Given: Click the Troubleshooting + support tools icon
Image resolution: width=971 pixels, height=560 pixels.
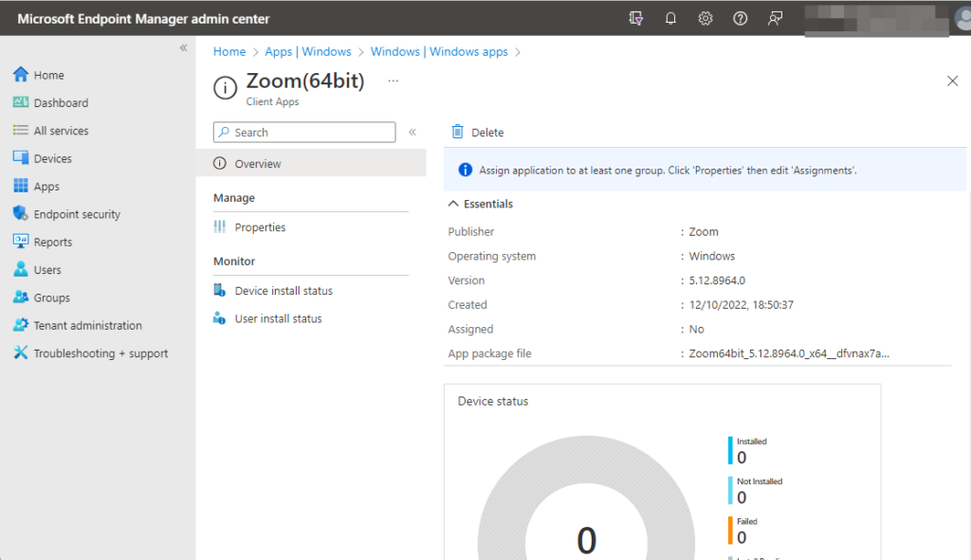Looking at the screenshot, I should pos(21,352).
